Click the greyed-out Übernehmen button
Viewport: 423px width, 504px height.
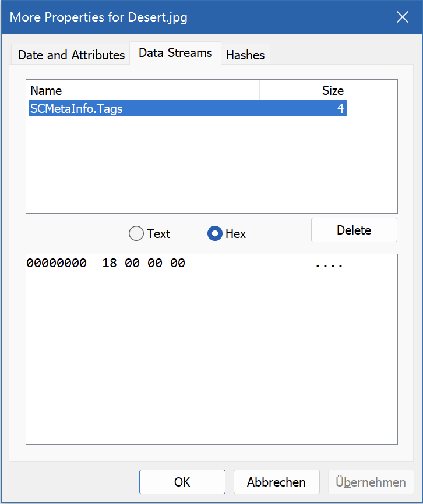click(x=371, y=482)
